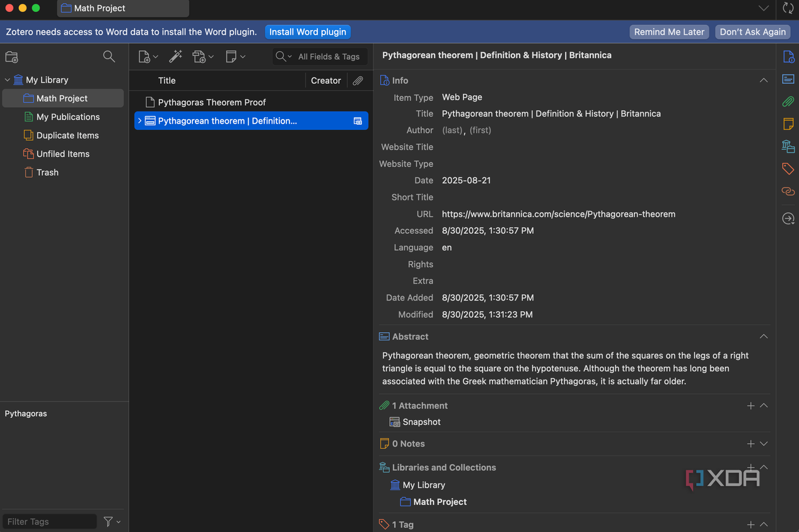Click the Pythagoras tag in tag selector
The width and height of the screenshot is (799, 532).
26,413
